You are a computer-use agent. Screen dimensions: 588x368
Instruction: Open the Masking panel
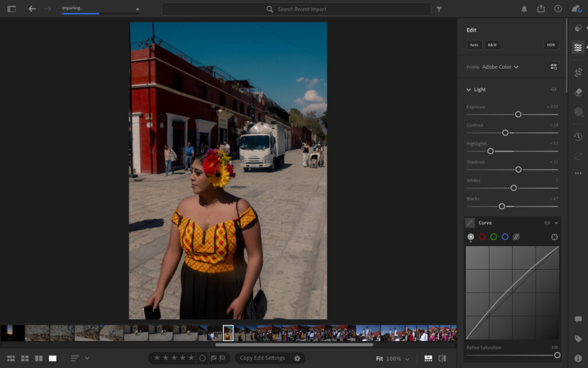pyautogui.click(x=578, y=112)
